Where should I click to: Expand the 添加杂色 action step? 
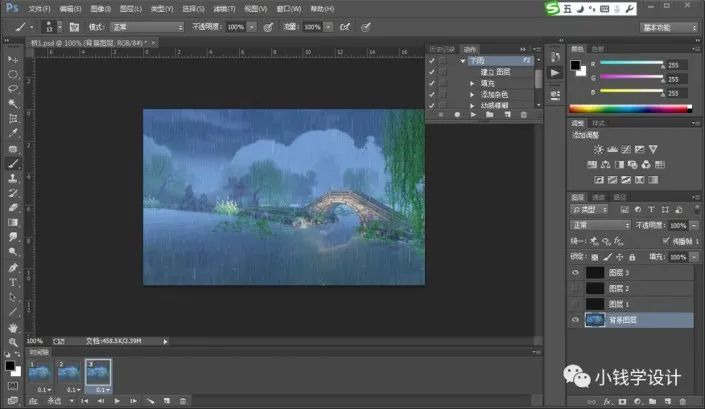472,95
